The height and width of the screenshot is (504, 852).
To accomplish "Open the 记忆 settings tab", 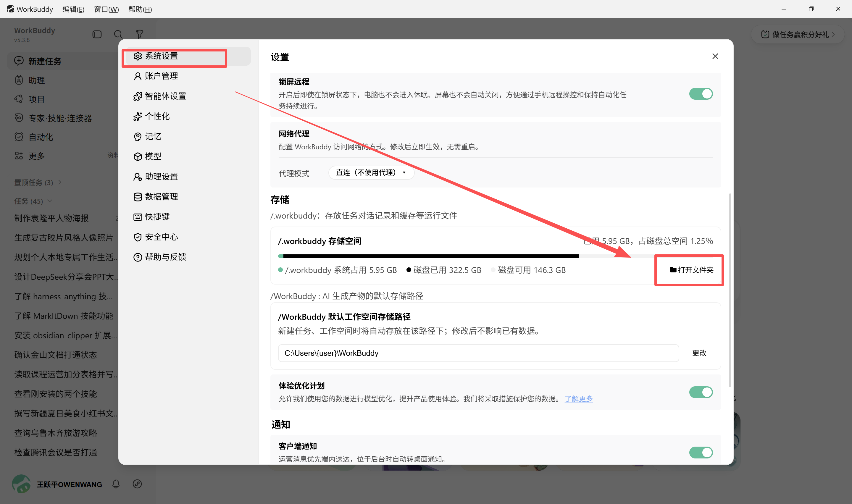I will [x=188, y=137].
